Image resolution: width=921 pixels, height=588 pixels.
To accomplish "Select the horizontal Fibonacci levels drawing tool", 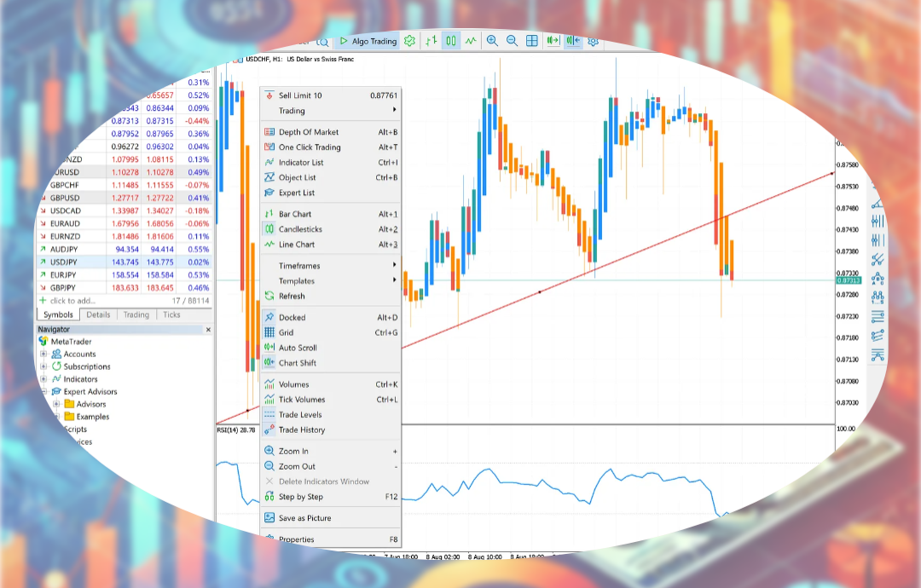I will click(878, 316).
